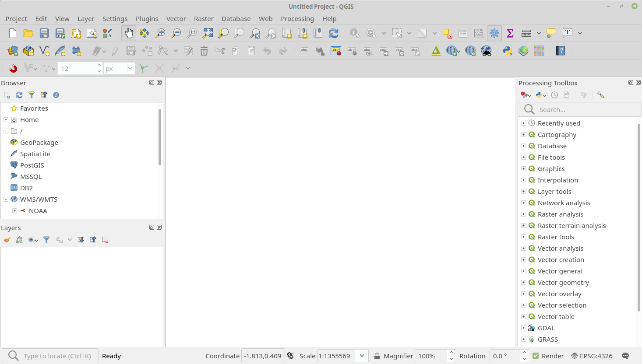Click the Type to locate field
This screenshot has height=364, width=642.
point(50,356)
